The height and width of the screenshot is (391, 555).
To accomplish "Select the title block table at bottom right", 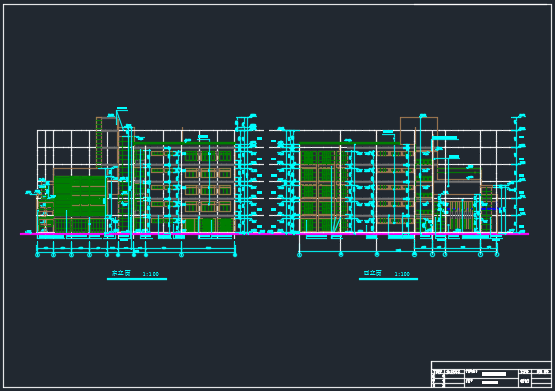I will coord(491,374).
